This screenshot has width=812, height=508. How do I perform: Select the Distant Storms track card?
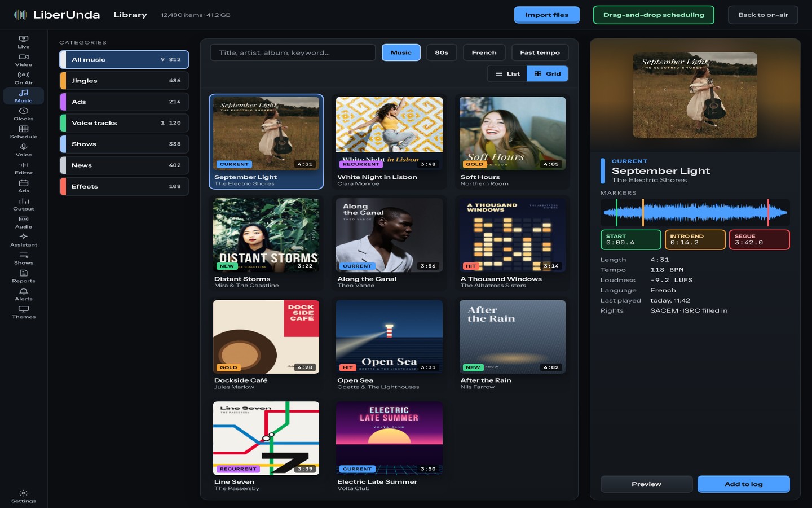(x=266, y=243)
